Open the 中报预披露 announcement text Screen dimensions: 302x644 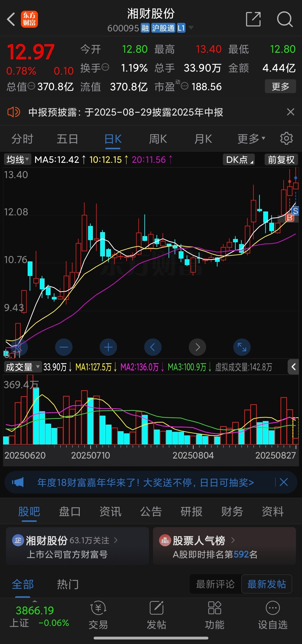(126, 112)
